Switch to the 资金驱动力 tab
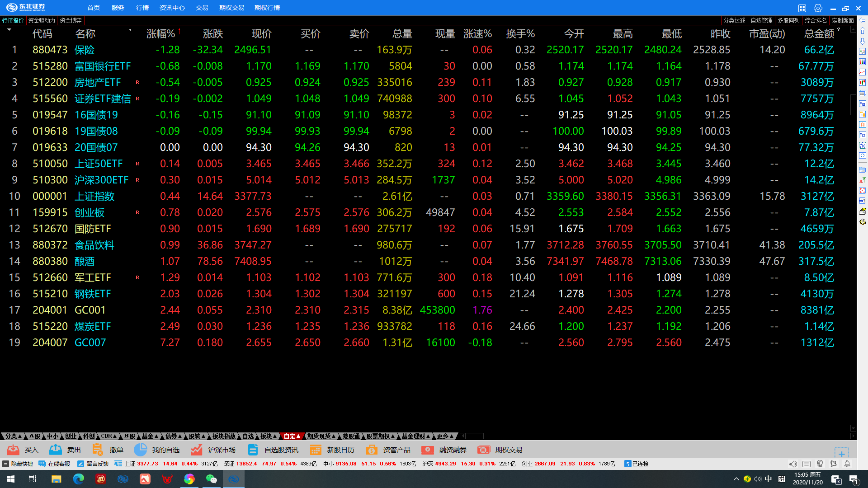This screenshot has width=868, height=488. [x=42, y=20]
